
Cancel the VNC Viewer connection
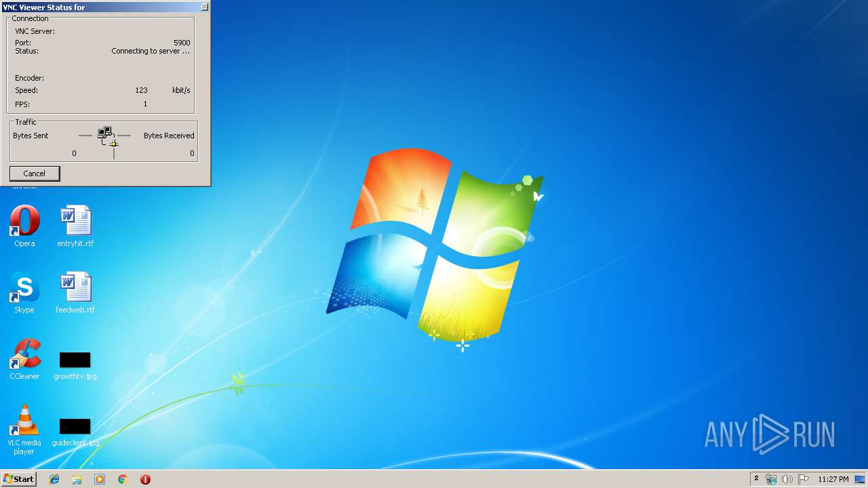(x=35, y=174)
